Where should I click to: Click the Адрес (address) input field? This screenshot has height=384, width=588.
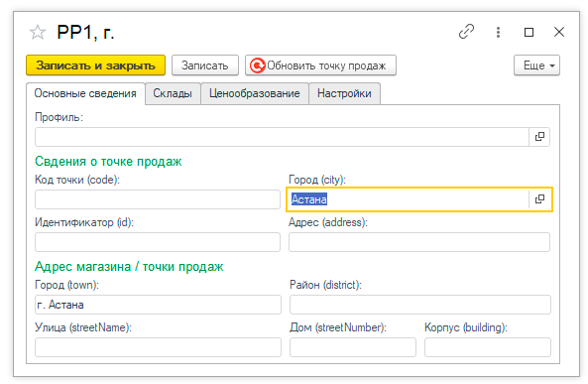pyautogui.click(x=419, y=242)
